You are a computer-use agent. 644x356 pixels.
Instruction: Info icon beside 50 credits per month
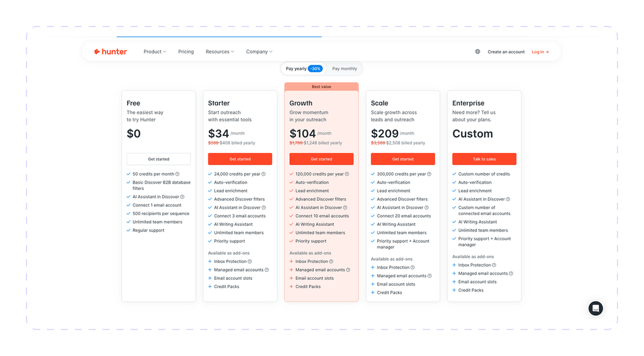(x=177, y=174)
